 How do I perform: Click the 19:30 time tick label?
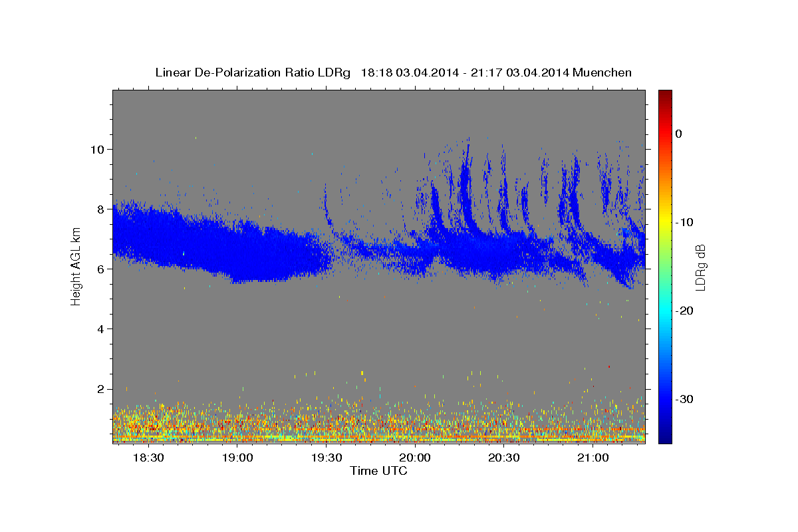pos(326,458)
